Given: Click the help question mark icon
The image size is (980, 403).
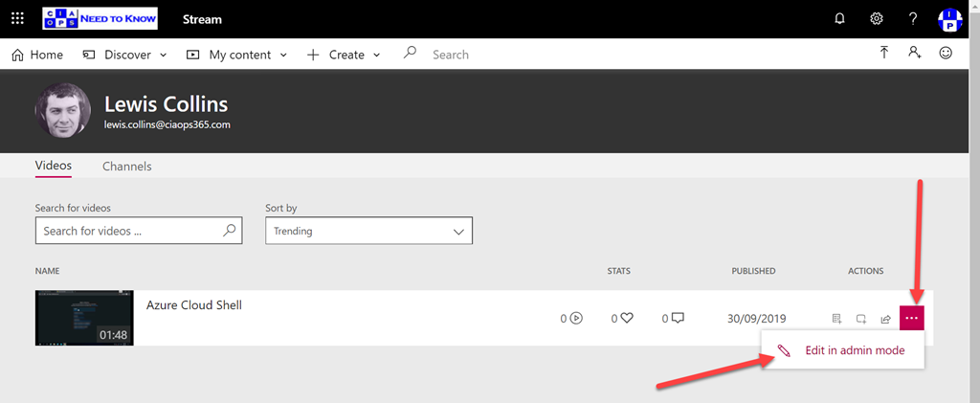Looking at the screenshot, I should (912, 18).
